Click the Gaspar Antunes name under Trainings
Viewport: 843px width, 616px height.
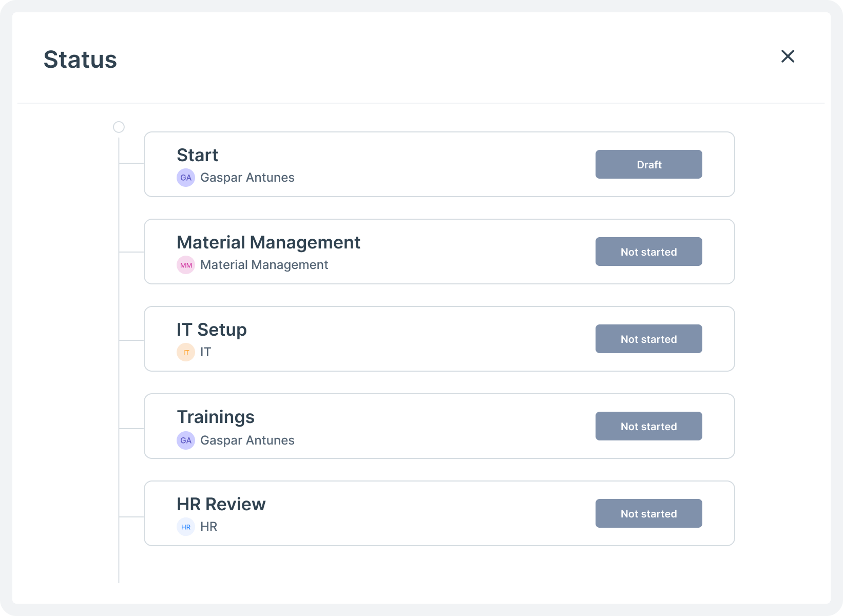[247, 440]
